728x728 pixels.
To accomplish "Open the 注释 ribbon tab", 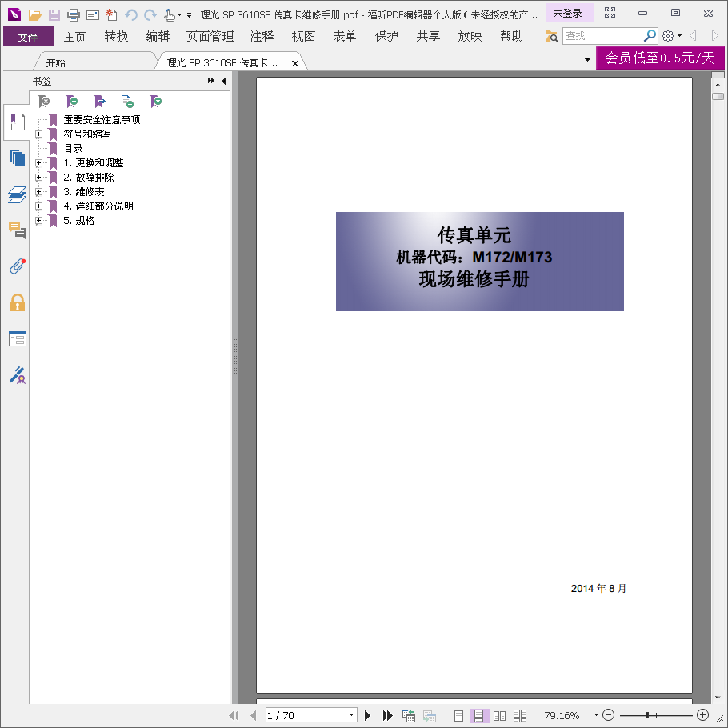I will click(262, 36).
